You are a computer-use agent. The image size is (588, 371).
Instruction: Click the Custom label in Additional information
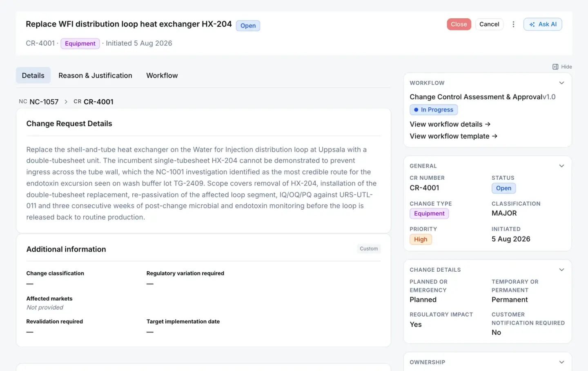click(x=369, y=249)
